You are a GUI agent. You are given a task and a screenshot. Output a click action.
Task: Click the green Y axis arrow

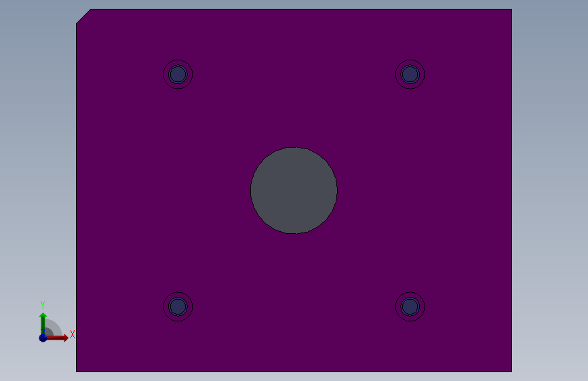(43, 323)
